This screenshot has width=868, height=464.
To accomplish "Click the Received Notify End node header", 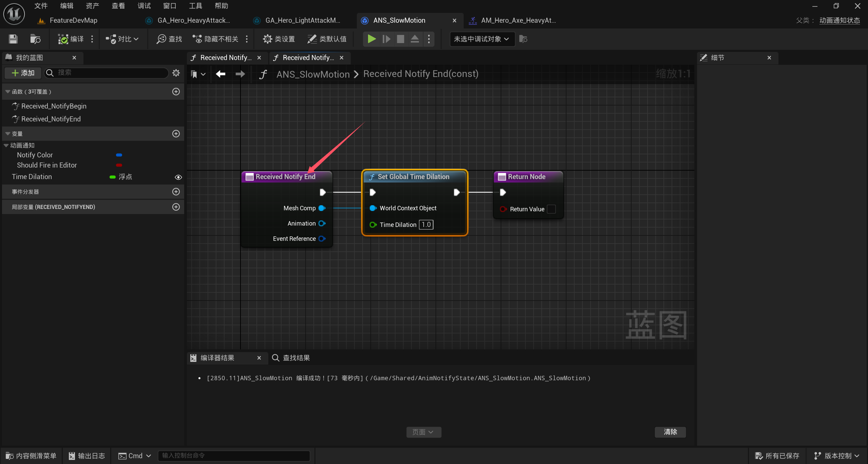I will [x=286, y=177].
